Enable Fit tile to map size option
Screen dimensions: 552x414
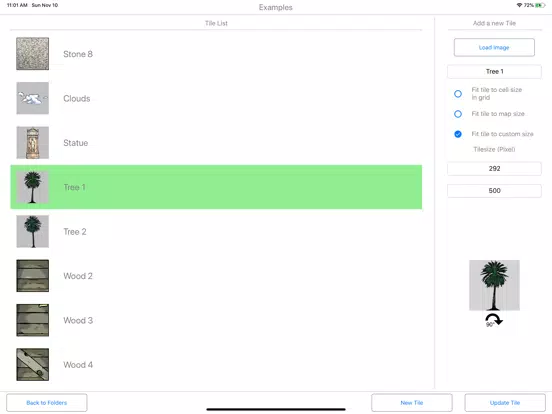pos(458,114)
